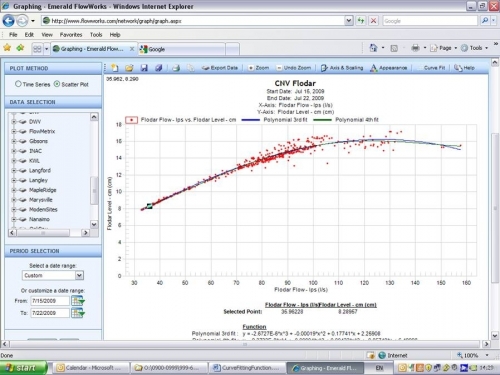Open Help from graph toolbar
The width and height of the screenshot is (500, 375).
[464, 68]
